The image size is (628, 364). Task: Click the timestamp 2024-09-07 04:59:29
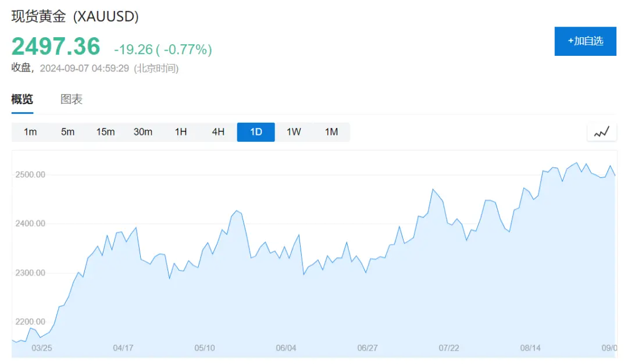pos(84,69)
